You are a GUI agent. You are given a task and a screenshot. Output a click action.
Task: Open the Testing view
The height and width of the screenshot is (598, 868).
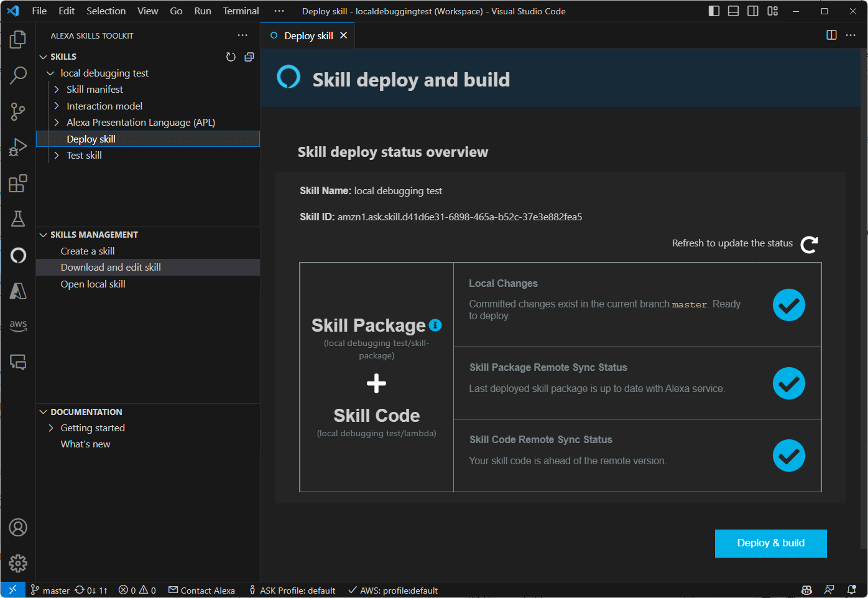point(18,219)
